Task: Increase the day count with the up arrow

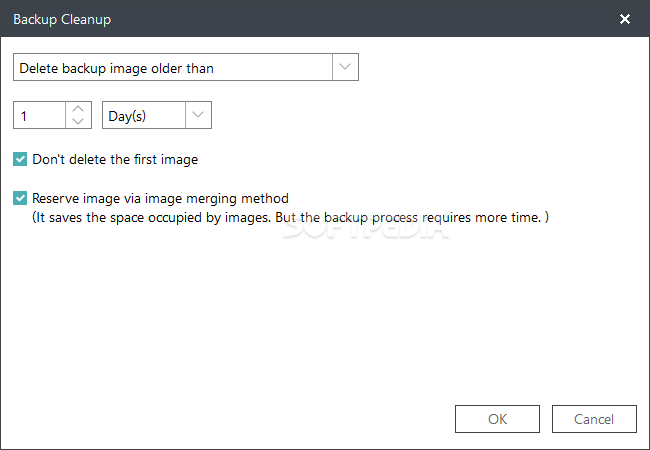Action: pos(79,109)
